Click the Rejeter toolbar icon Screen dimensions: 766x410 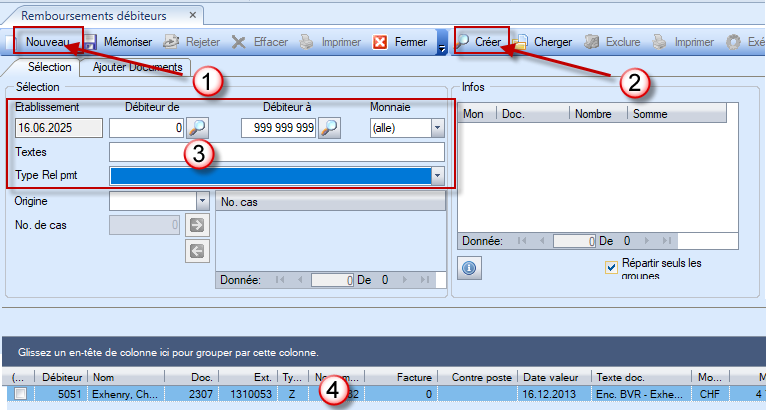pos(171,42)
